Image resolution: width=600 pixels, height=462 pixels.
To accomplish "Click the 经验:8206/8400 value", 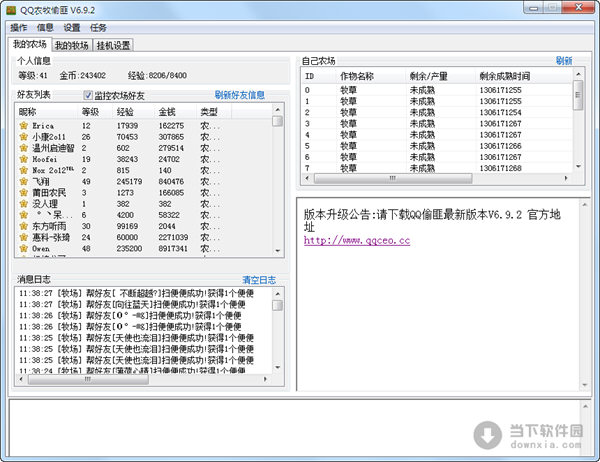I will tap(157, 75).
